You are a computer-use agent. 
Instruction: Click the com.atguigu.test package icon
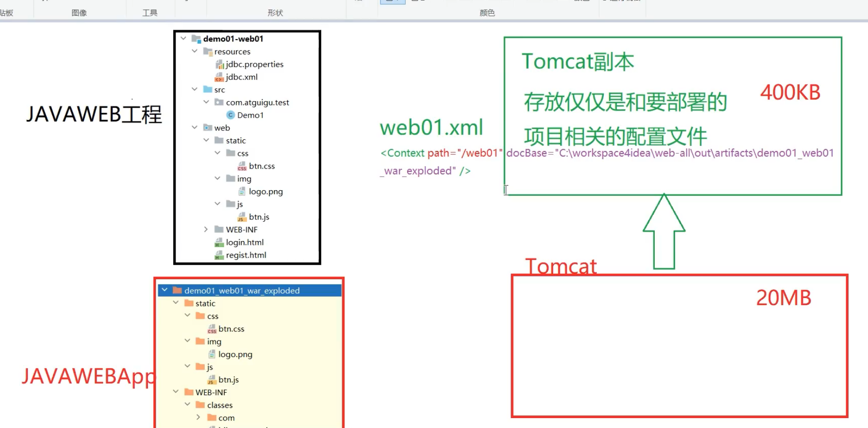219,102
